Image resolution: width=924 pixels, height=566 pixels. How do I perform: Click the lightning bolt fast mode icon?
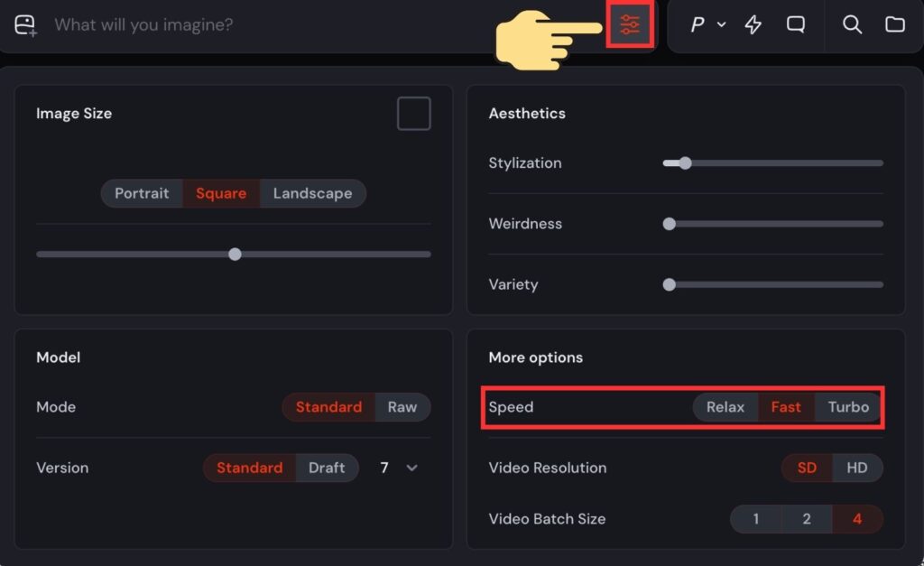point(753,24)
